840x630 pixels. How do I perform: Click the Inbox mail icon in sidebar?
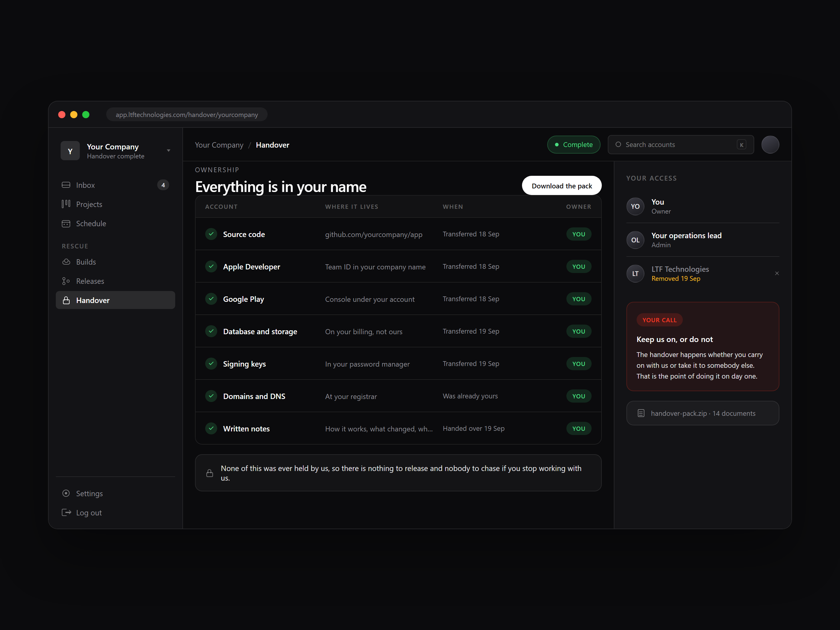tap(66, 185)
